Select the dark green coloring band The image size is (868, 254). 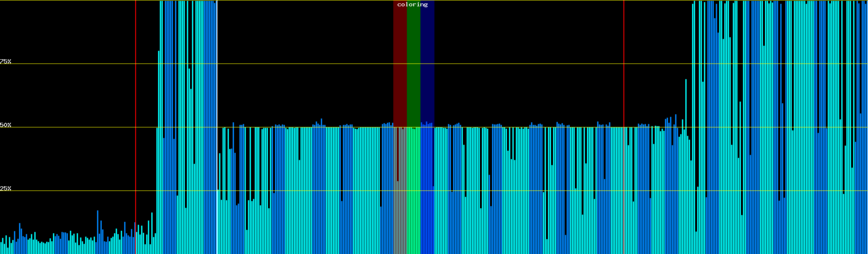pyautogui.click(x=413, y=63)
